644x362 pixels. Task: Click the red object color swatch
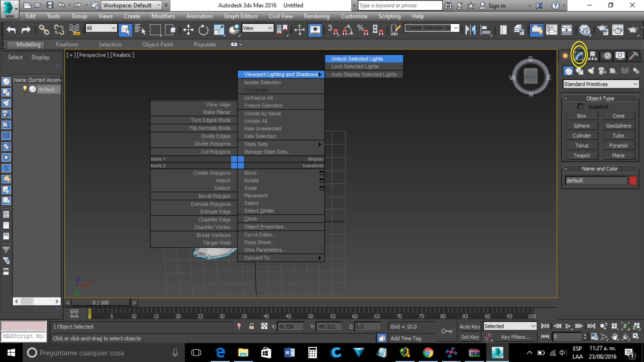click(632, 180)
